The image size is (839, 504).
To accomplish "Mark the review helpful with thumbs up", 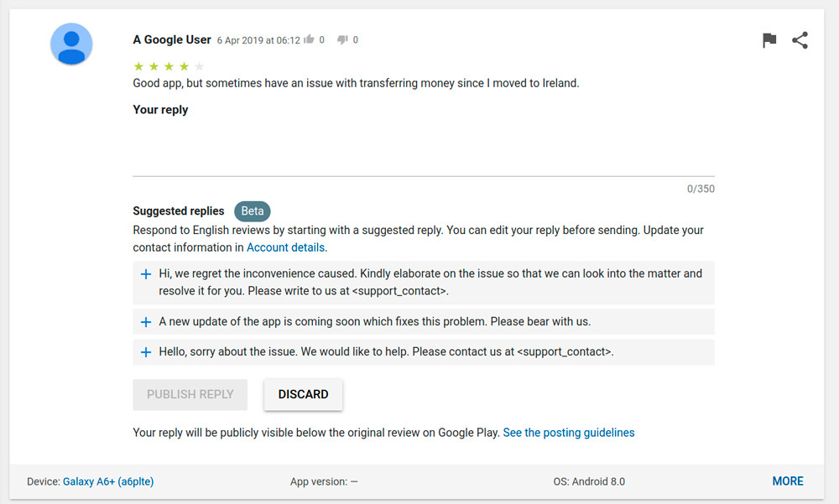I will point(309,39).
